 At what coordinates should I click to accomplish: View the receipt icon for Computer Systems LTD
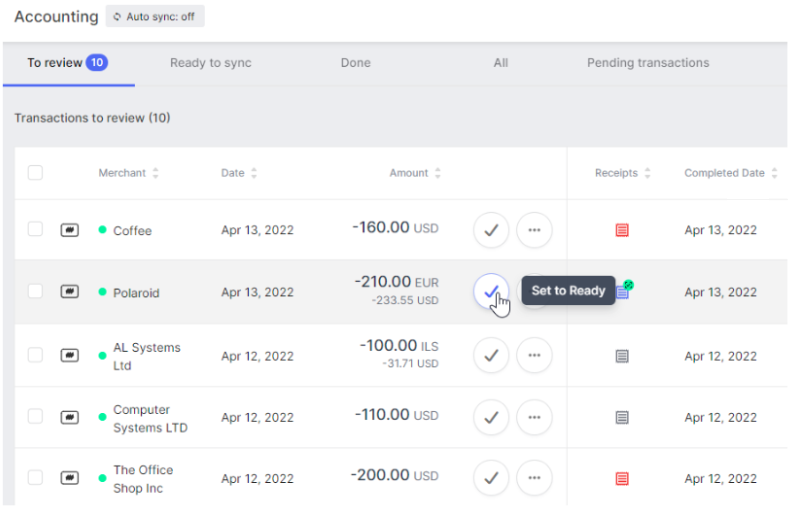tap(622, 417)
